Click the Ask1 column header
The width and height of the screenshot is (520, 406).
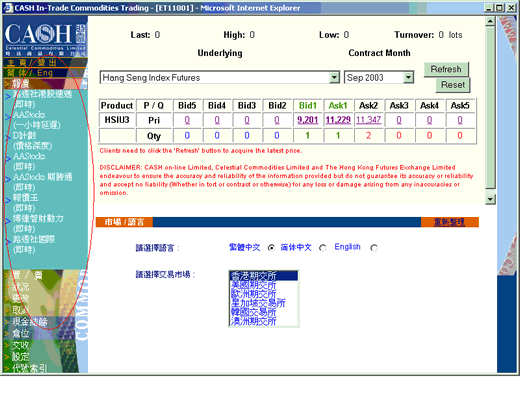coord(338,105)
